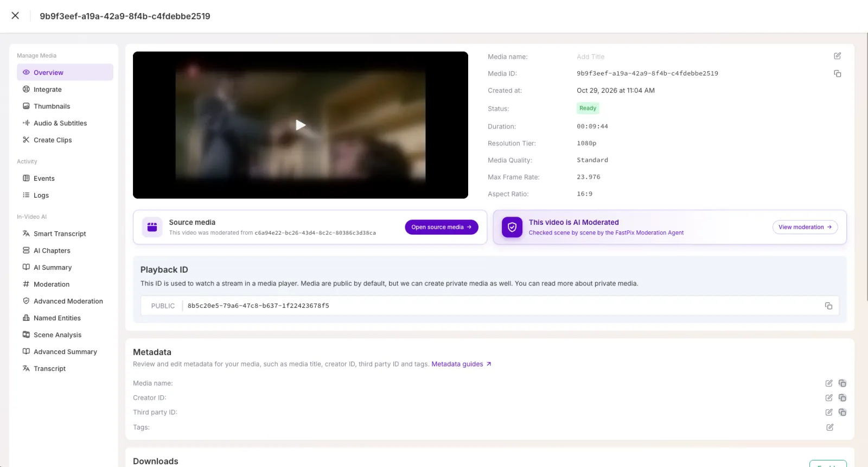This screenshot has width=868, height=467.
Task: Edit the Third party ID field
Action: coord(829,413)
